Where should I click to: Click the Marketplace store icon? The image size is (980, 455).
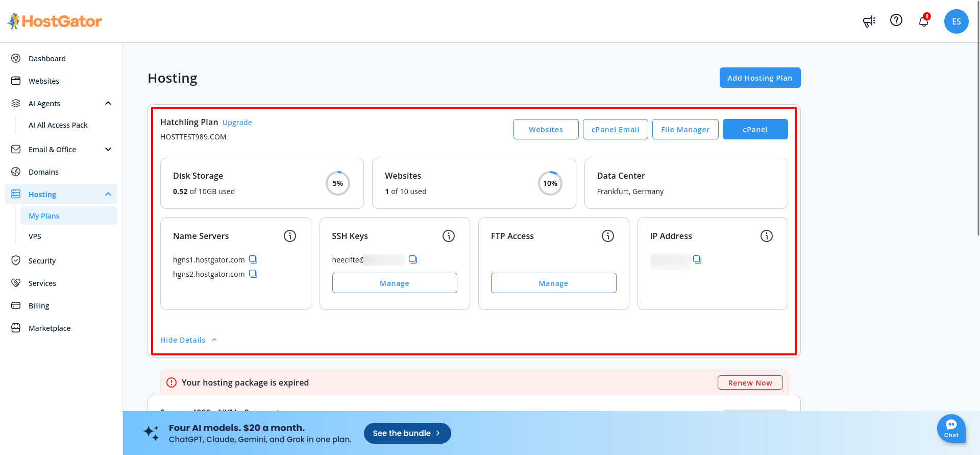[x=16, y=328]
